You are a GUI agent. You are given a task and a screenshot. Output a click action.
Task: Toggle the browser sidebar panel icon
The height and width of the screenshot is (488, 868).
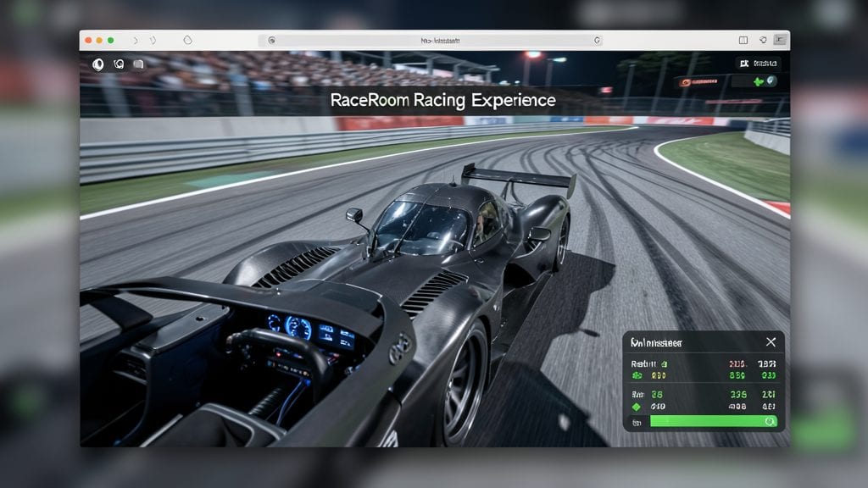[x=743, y=41]
